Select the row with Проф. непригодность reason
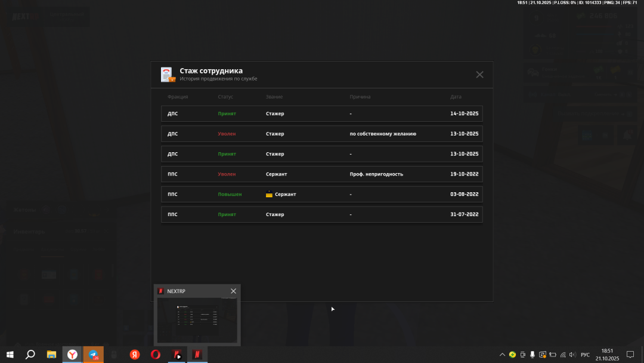 [x=322, y=174]
